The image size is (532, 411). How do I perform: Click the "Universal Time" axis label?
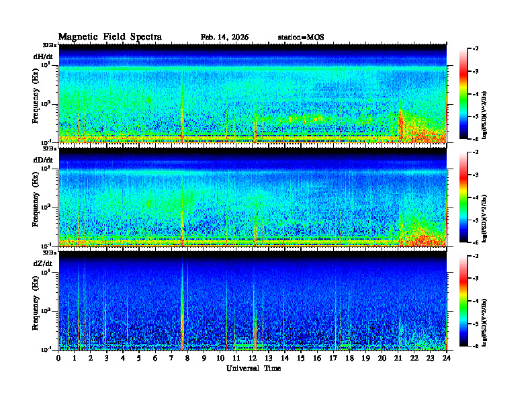tap(253, 368)
